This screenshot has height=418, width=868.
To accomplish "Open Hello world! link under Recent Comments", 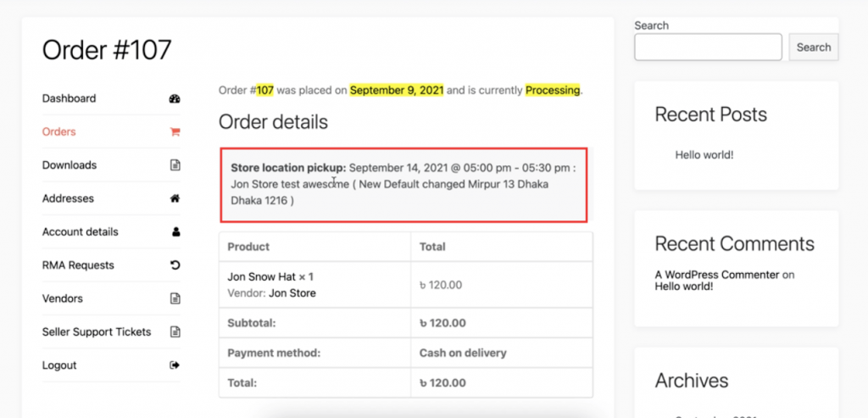I will point(684,287).
